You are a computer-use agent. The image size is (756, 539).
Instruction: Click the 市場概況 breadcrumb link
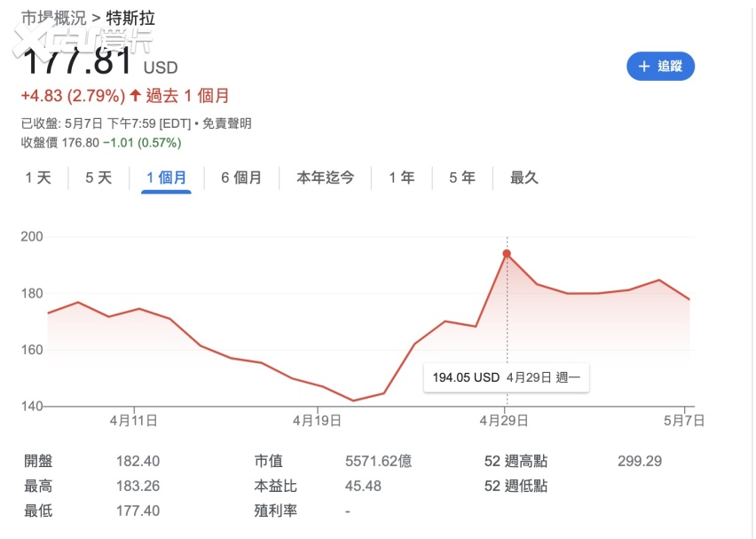[53, 18]
